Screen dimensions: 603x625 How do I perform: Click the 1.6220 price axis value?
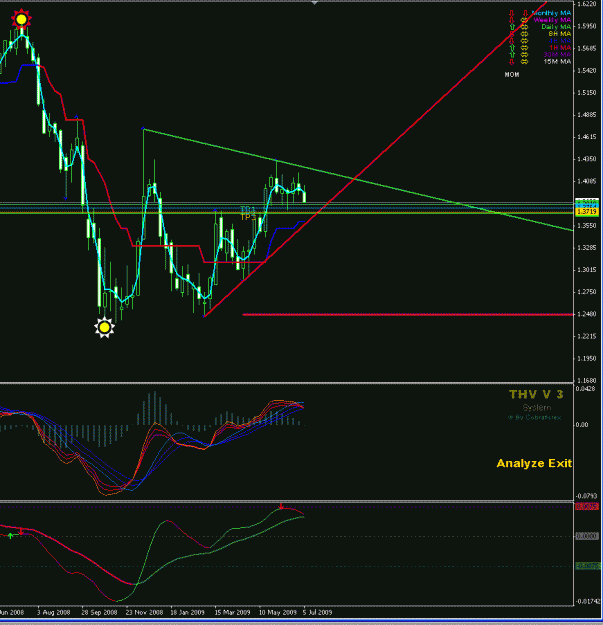587,4
